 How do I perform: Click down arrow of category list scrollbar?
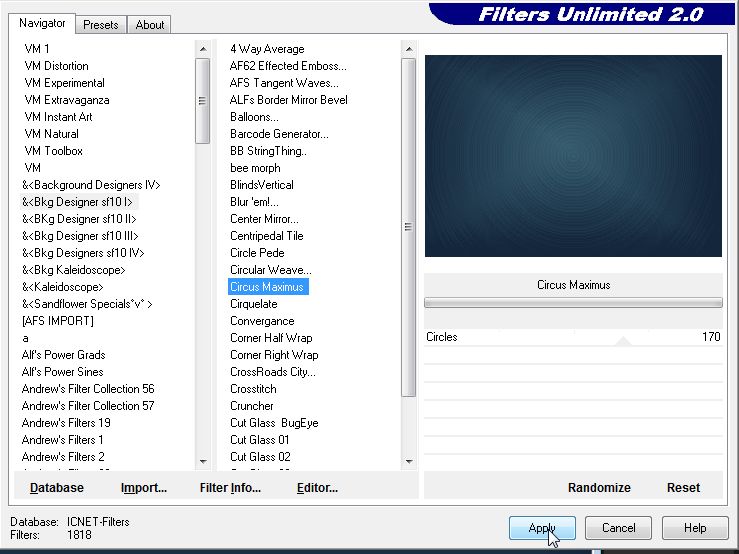coord(203,461)
